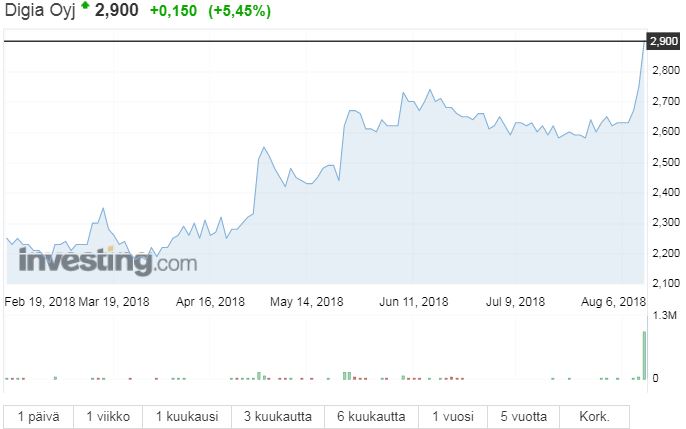Click the tallest green volume bar

(645, 354)
